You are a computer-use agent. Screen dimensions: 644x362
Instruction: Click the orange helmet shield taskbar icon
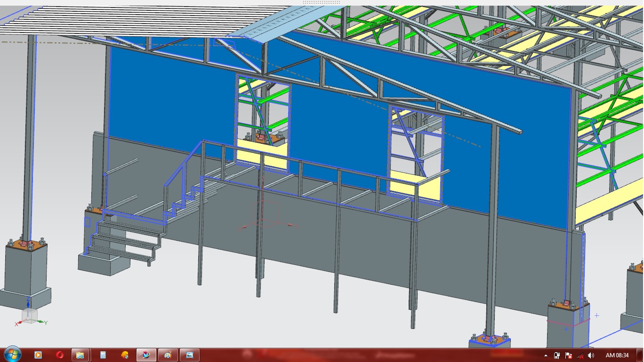point(124,355)
